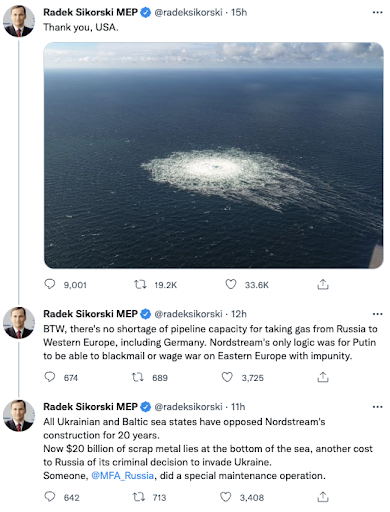Retweet the tweet with 689 retweets
The height and width of the screenshot is (512, 390).
click(138, 377)
